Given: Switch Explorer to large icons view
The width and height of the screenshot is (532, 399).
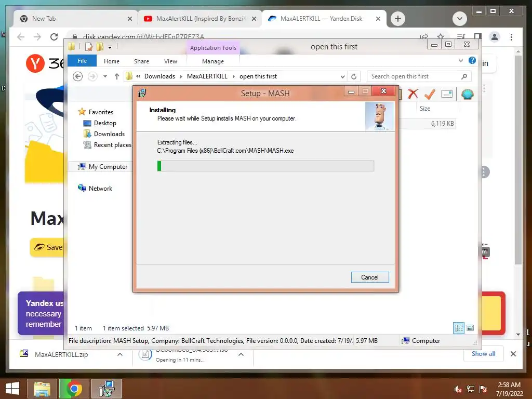Looking at the screenshot, I should pos(470,328).
